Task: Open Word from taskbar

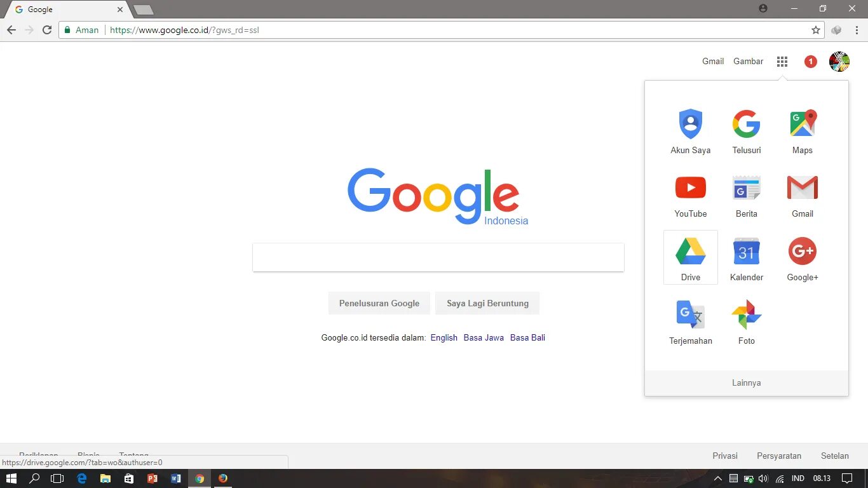Action: (x=176, y=478)
